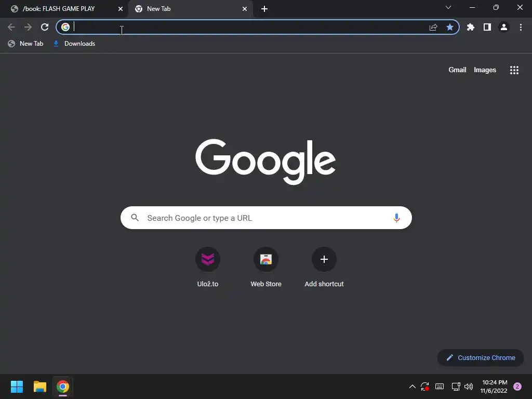Go forward with the browser forward arrow

point(28,27)
